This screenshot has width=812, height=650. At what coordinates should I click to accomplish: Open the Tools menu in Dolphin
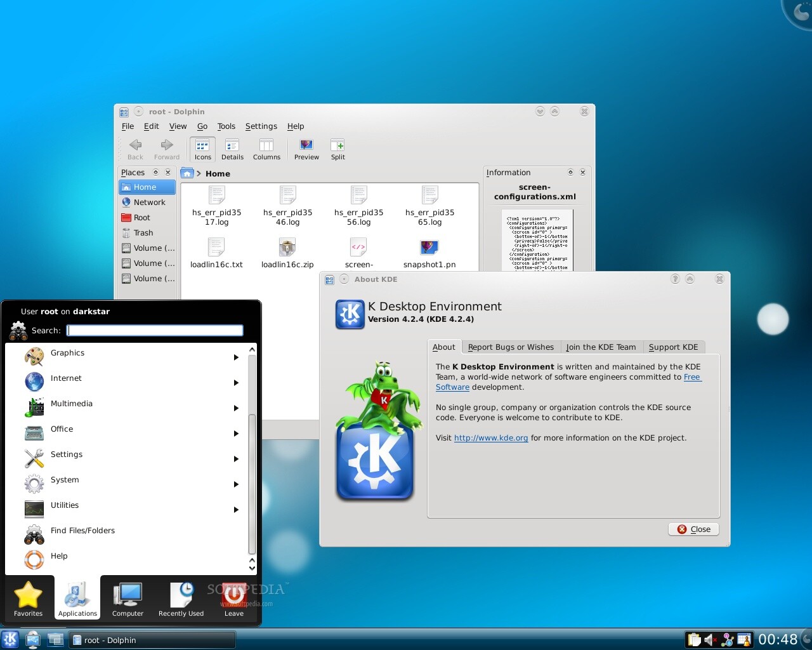(x=226, y=126)
